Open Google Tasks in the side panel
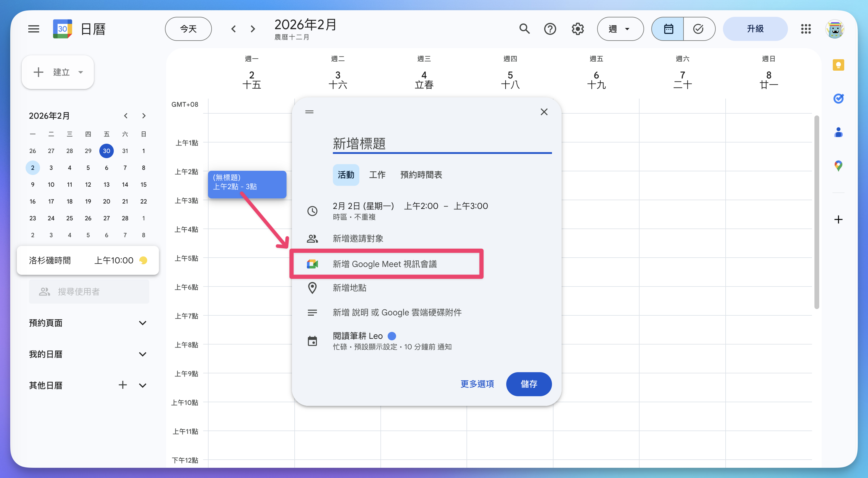 pyautogui.click(x=838, y=98)
